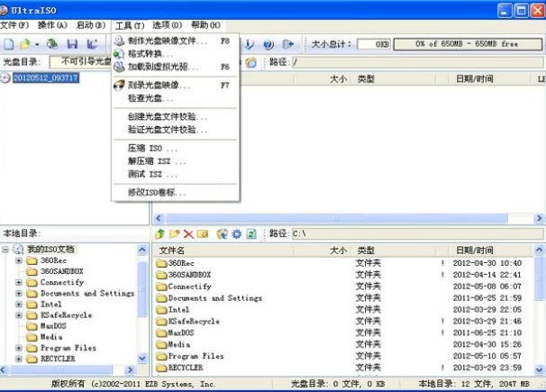Open the 不可引导光盘 disc type dropdown
The image size is (546, 392).
click(81, 62)
